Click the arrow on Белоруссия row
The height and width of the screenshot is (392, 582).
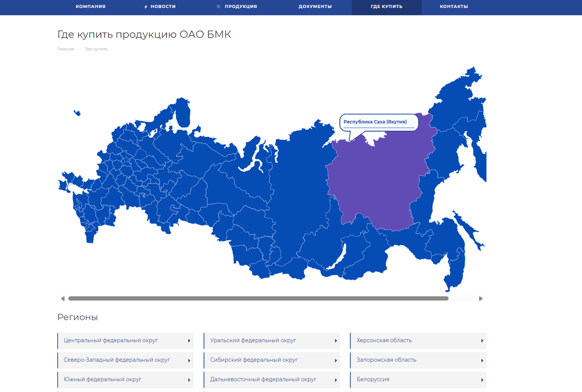[x=482, y=380]
